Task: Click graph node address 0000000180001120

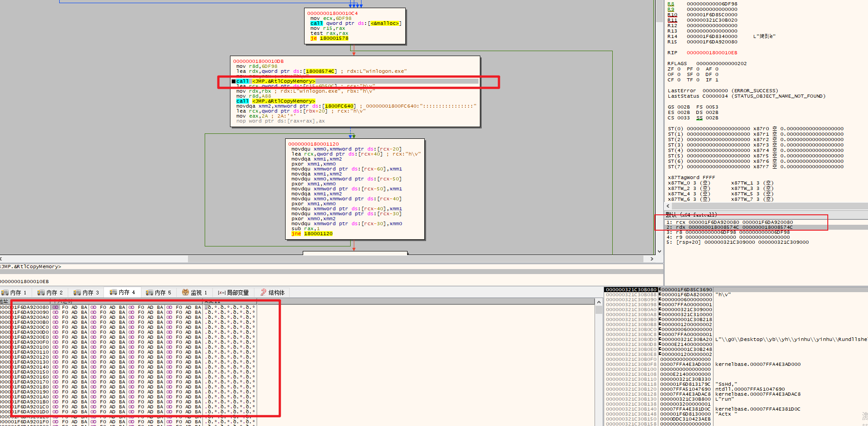Action: [x=314, y=144]
